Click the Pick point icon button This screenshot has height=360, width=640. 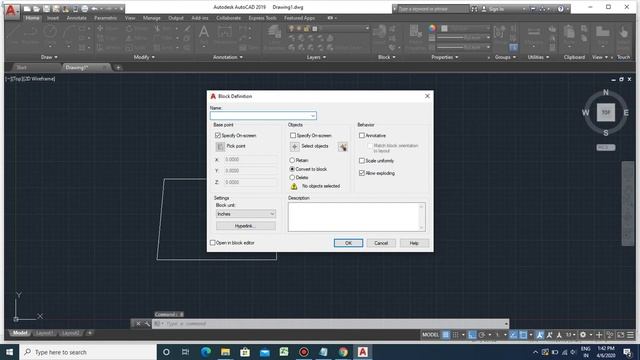(220, 147)
